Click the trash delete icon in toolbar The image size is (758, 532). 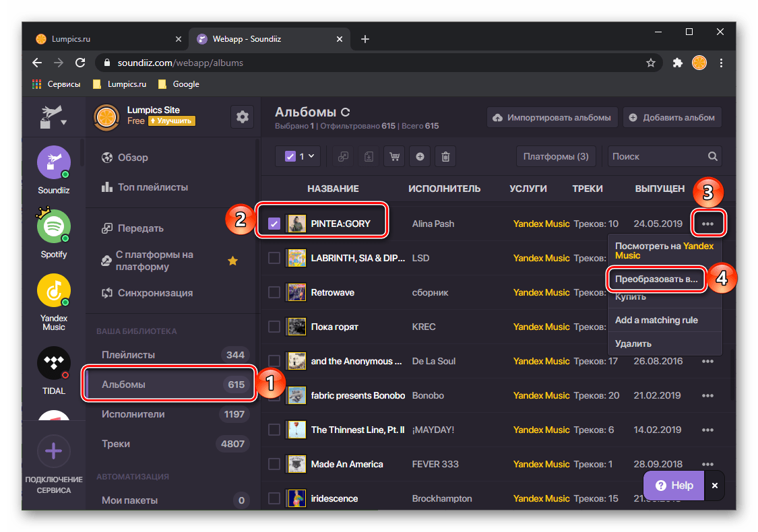click(x=445, y=156)
